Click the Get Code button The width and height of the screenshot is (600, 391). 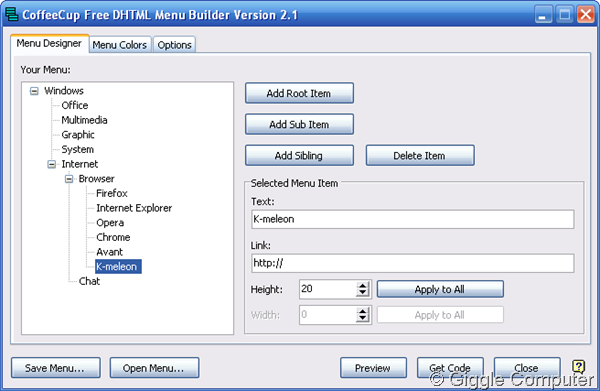[x=450, y=368]
